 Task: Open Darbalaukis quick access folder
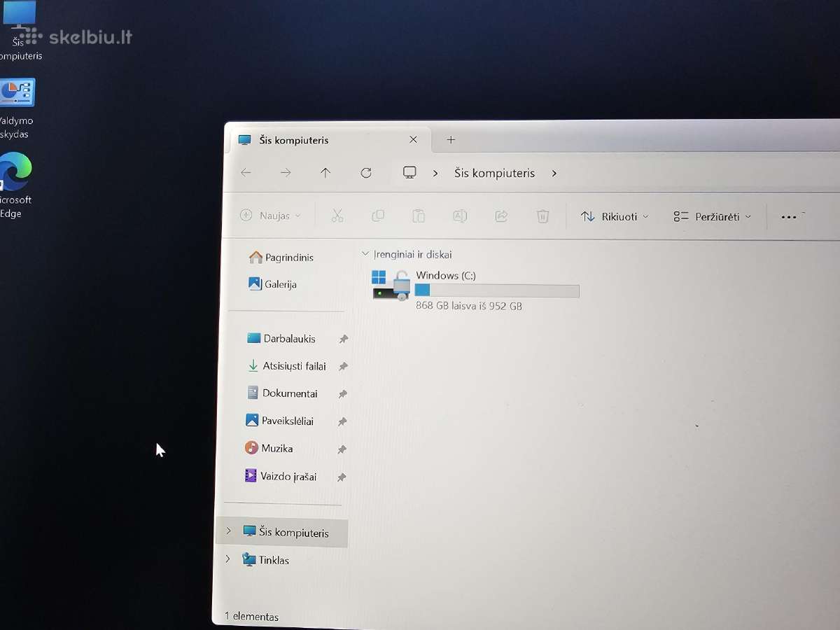coord(281,338)
